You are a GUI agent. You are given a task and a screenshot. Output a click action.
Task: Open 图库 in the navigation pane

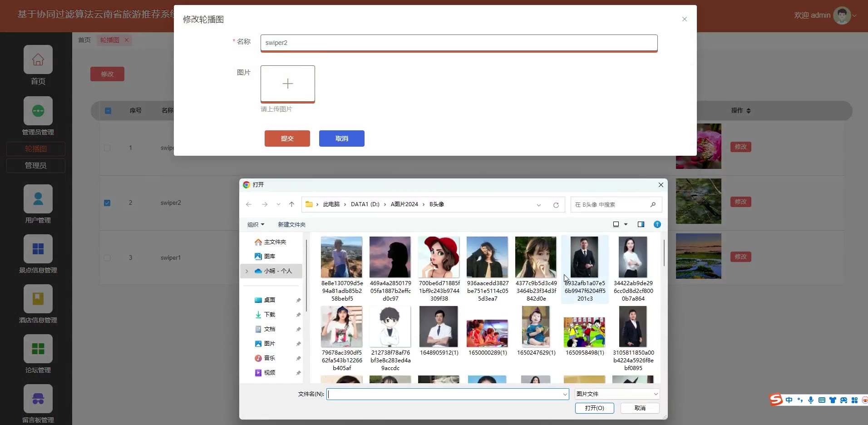[265, 257]
